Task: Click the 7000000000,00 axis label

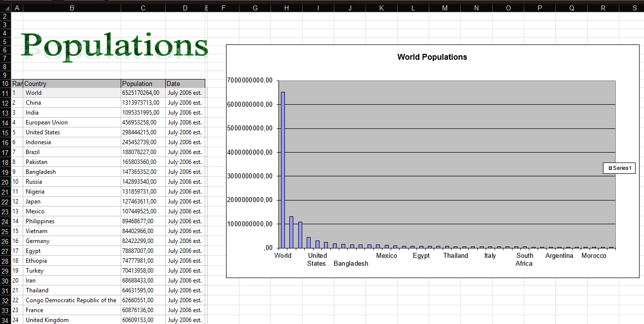Action: (x=250, y=81)
